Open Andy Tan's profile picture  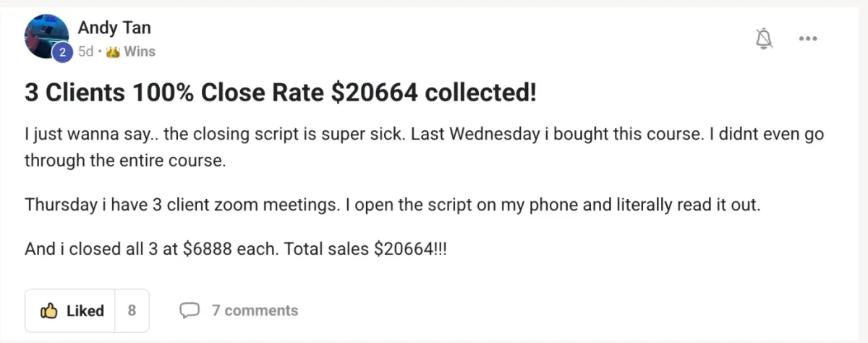point(45,35)
